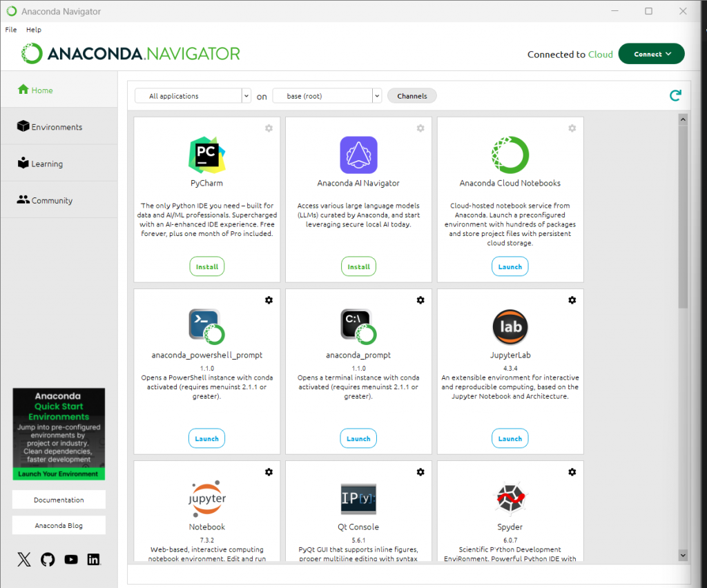The height and width of the screenshot is (588, 707).
Task: Open the File menu
Action: tap(11, 30)
